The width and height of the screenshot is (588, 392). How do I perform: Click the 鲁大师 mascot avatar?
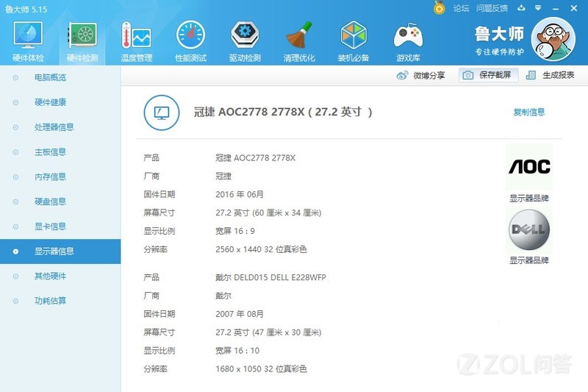point(553,39)
